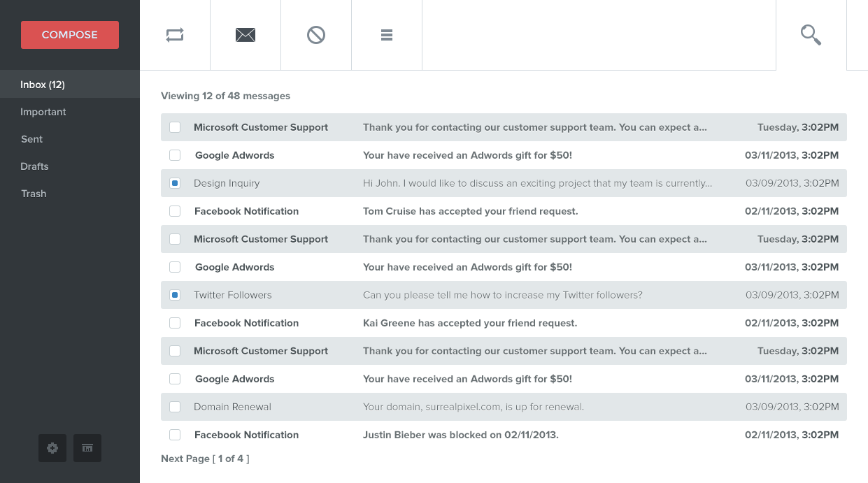Check the Domain Renewal message checkbox

(x=175, y=407)
